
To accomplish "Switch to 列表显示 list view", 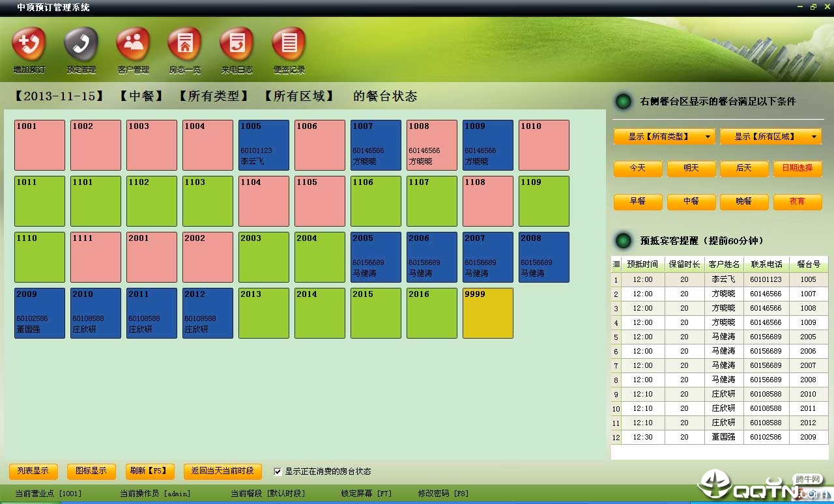I will [33, 471].
